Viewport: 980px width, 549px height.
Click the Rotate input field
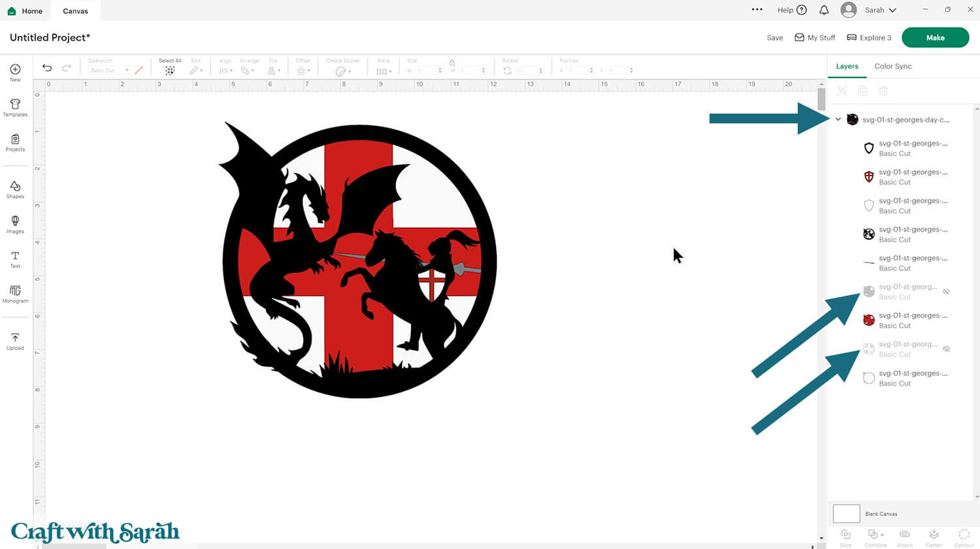[529, 71]
